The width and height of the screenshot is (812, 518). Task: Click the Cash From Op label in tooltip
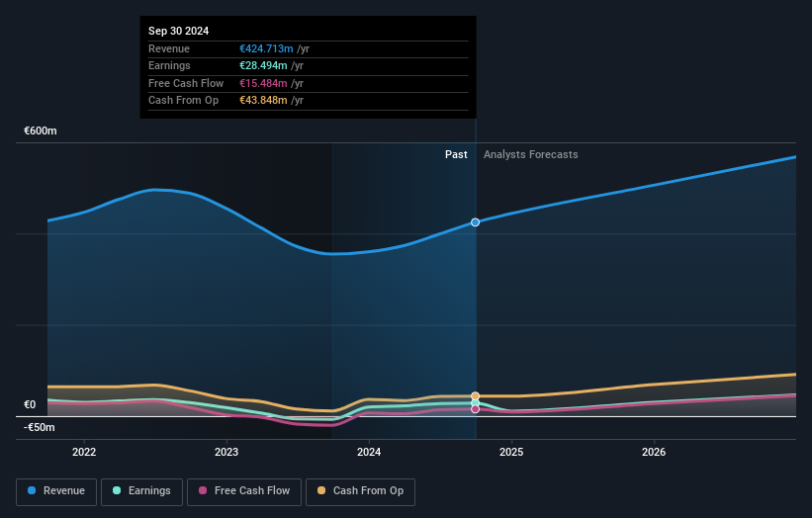[x=183, y=101]
